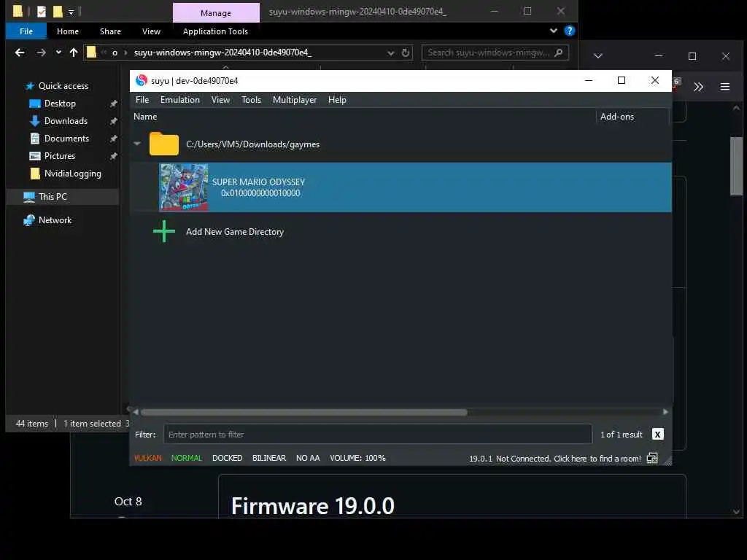Image resolution: width=747 pixels, height=560 pixels.
Task: Click the multiplayer room status icon
Action: point(652,458)
